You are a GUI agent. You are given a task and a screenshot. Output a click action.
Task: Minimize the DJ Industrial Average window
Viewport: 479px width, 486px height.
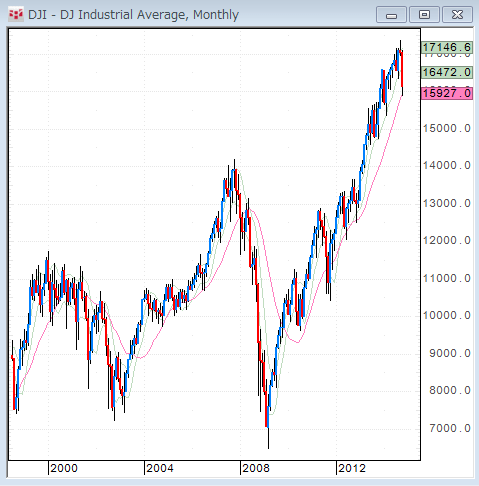coord(391,15)
